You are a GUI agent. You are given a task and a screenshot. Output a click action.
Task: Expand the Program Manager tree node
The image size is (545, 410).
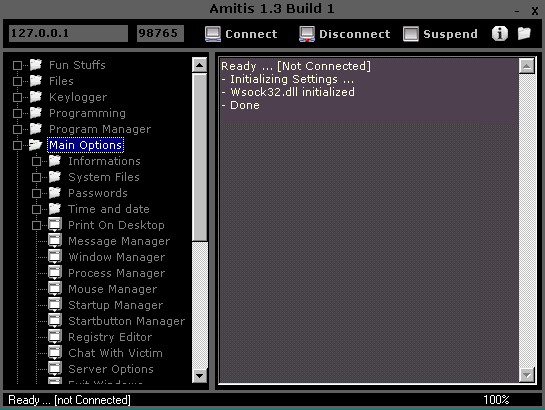(17, 129)
